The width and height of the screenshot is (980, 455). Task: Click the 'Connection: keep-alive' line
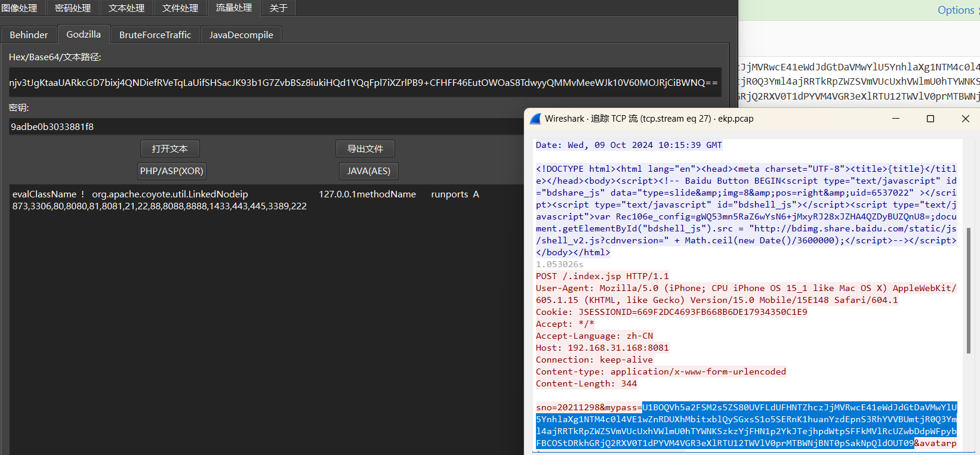[594, 360]
